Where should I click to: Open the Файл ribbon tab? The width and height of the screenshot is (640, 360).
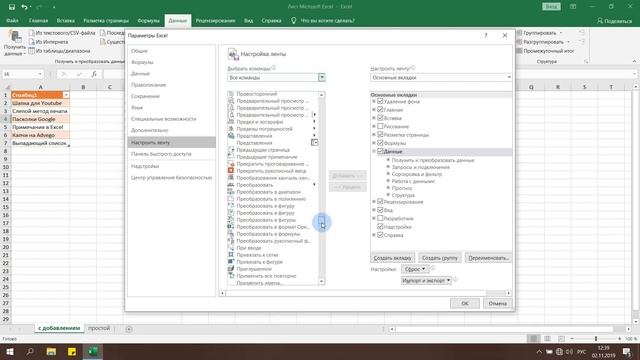(x=12, y=20)
